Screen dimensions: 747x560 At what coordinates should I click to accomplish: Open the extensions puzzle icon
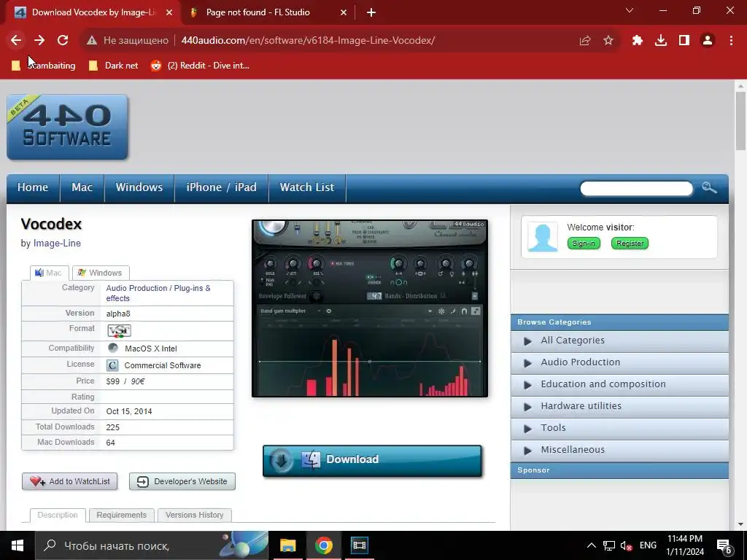tap(638, 41)
